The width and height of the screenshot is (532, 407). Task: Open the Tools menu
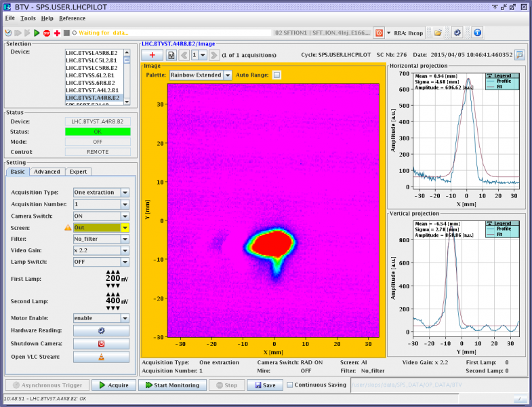coord(28,18)
